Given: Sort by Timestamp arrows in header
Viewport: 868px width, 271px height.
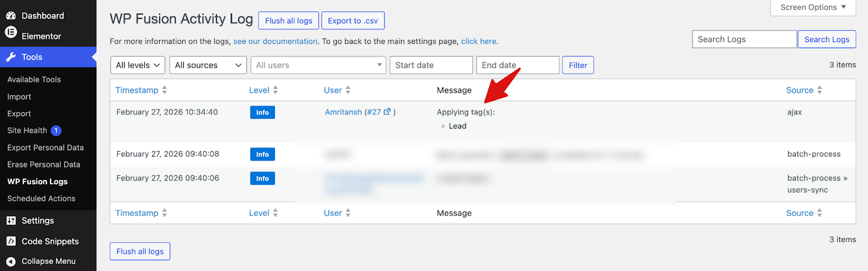Looking at the screenshot, I should (x=164, y=90).
